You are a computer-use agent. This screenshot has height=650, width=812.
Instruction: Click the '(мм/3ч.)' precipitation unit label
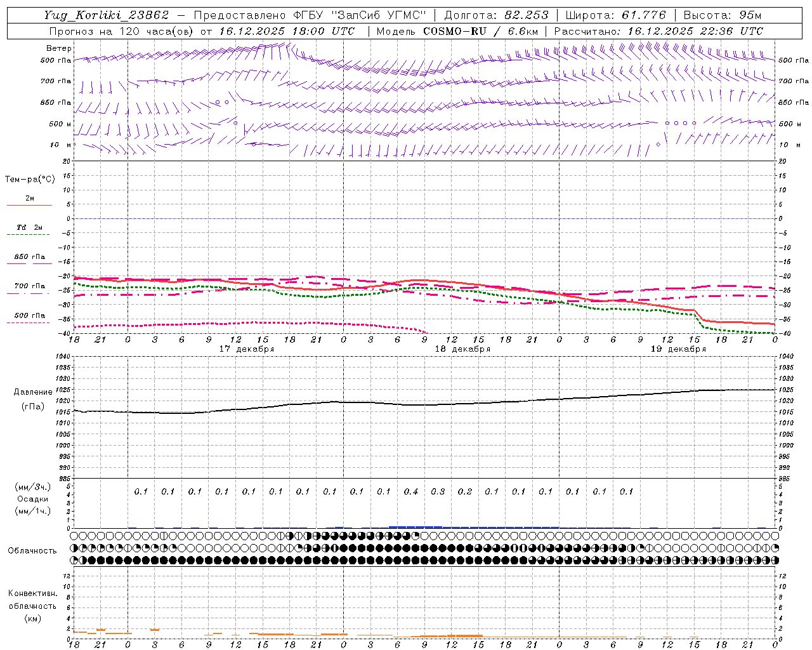click(33, 487)
